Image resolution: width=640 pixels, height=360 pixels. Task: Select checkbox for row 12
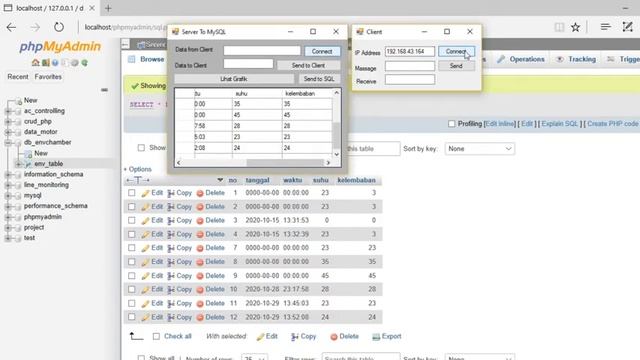(x=131, y=317)
